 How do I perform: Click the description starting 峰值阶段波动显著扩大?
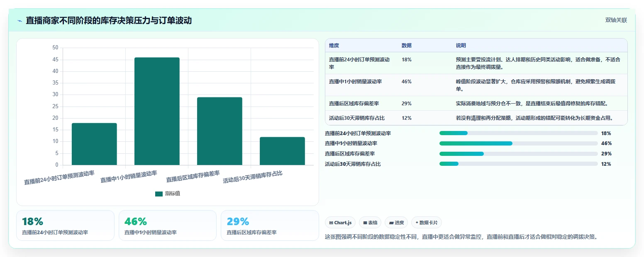click(536, 85)
